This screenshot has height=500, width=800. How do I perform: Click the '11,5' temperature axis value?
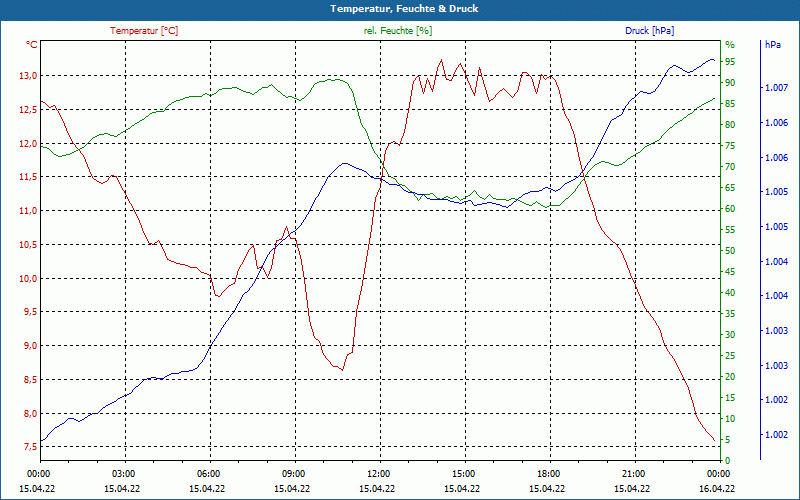pos(29,177)
